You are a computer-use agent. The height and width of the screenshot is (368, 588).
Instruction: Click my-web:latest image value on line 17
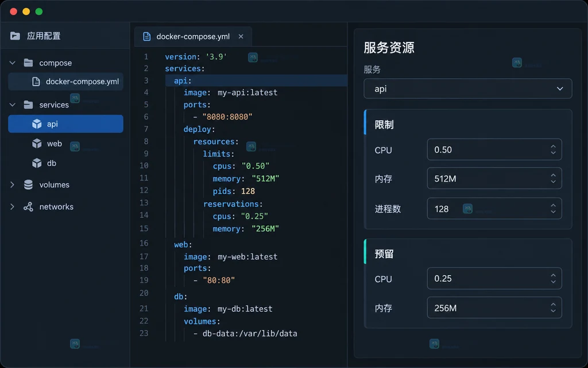click(247, 257)
